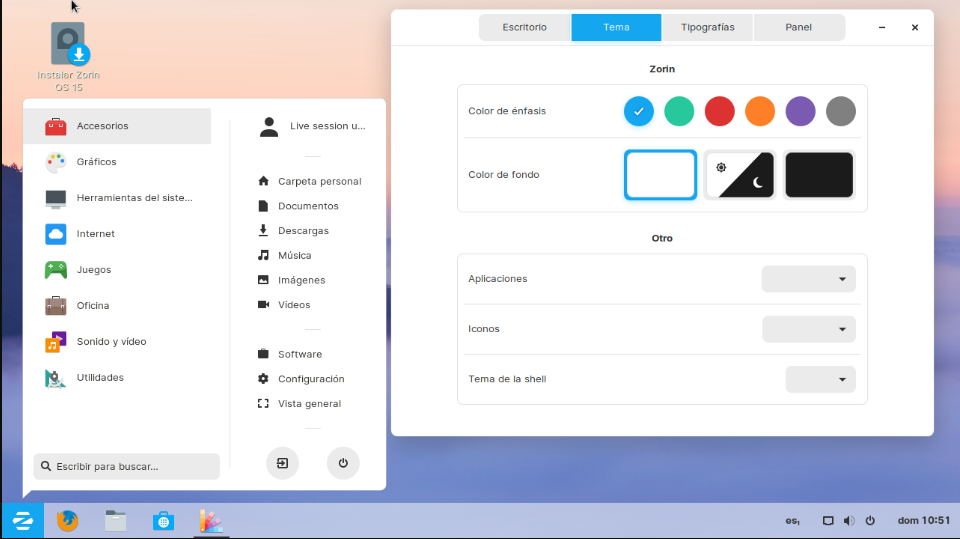Switch to the Escritorio tab
The width and height of the screenshot is (960, 539).
click(x=525, y=28)
